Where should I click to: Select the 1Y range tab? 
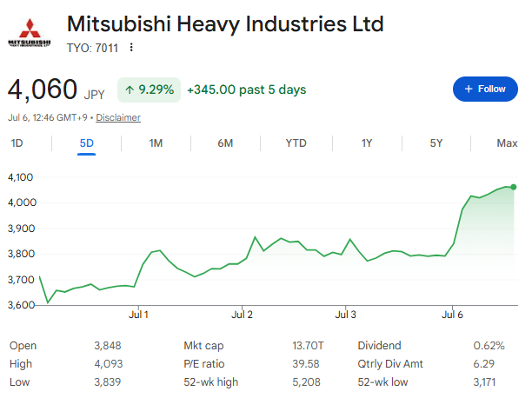click(x=367, y=143)
